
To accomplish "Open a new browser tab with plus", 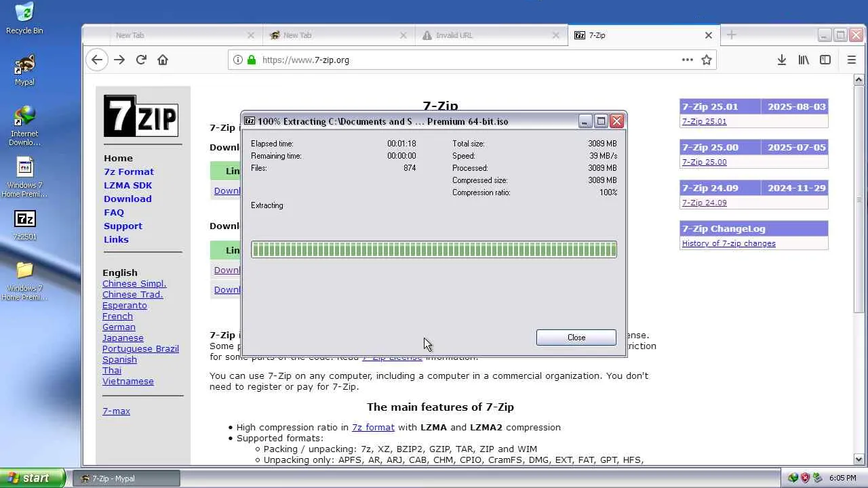I will (731, 35).
